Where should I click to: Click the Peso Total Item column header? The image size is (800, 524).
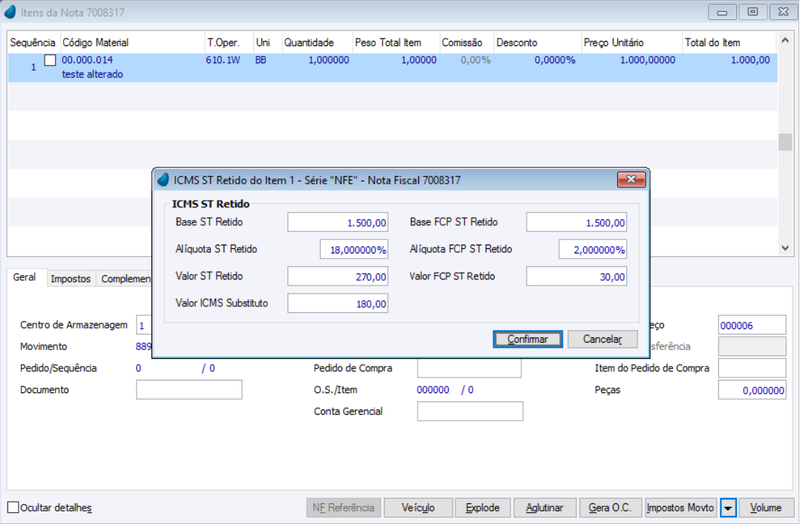coord(396,42)
